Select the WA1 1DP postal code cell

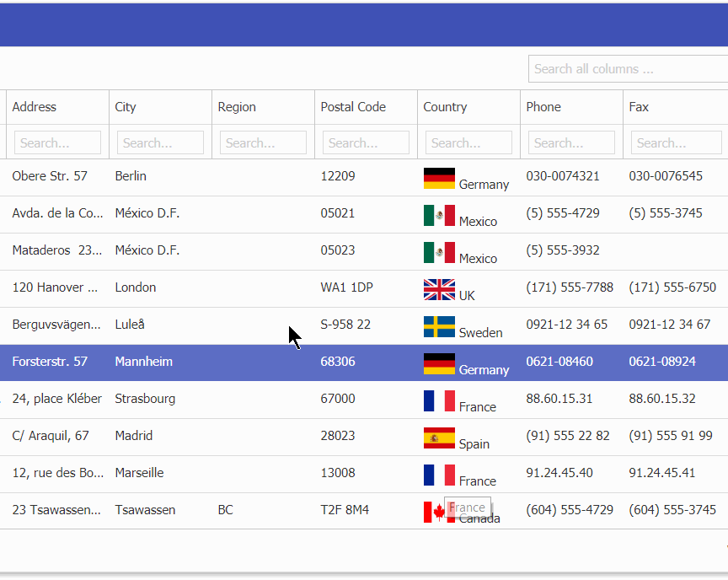tap(345, 287)
